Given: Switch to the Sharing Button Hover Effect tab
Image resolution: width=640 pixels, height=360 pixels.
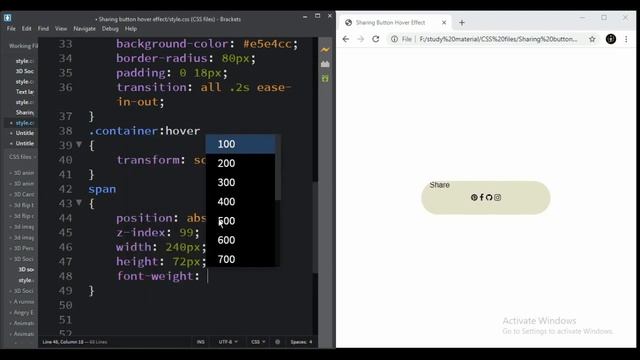Looking at the screenshot, I should click(390, 23).
